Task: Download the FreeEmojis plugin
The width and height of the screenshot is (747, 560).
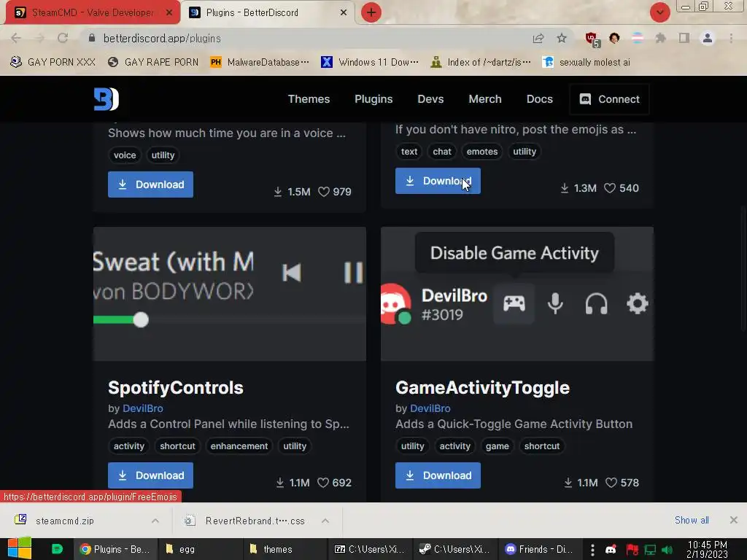Action: [438, 181]
